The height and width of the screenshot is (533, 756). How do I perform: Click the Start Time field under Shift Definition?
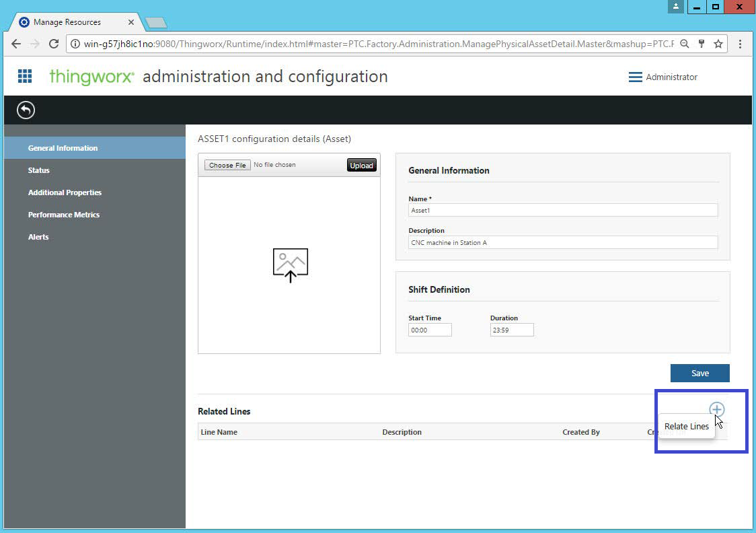[x=430, y=330]
